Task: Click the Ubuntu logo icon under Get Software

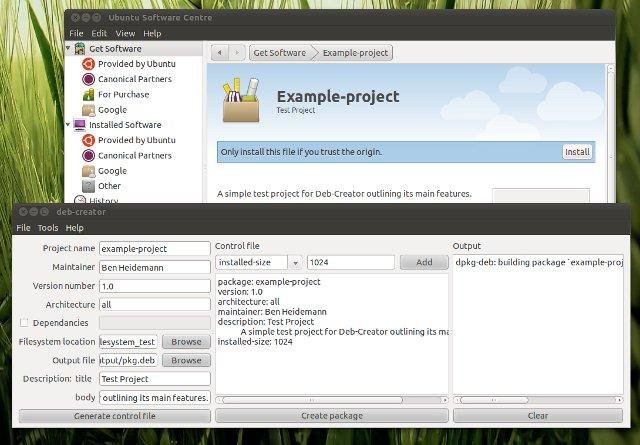Action: click(x=88, y=64)
